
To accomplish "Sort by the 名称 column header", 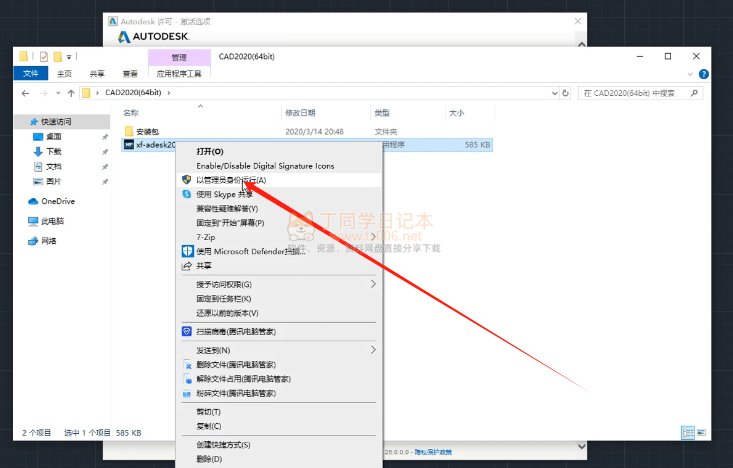I will 130,113.
